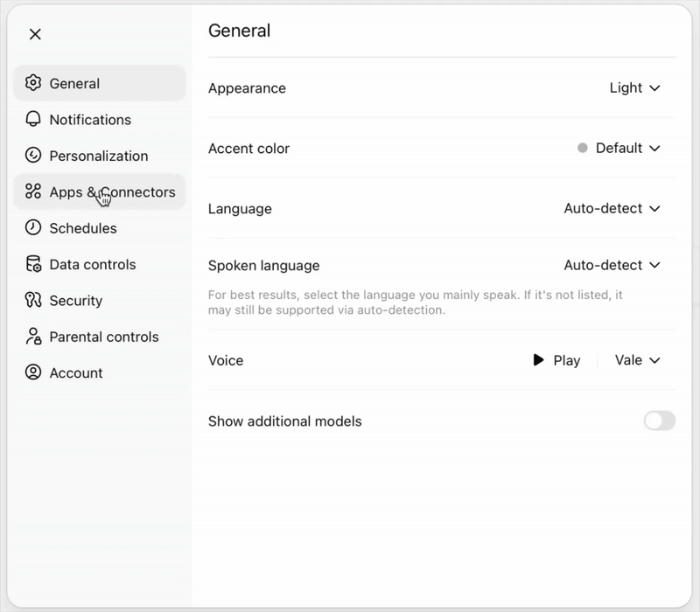The height and width of the screenshot is (612, 700).
Task: Open the Appearance dropdown showing Light
Action: [x=634, y=88]
